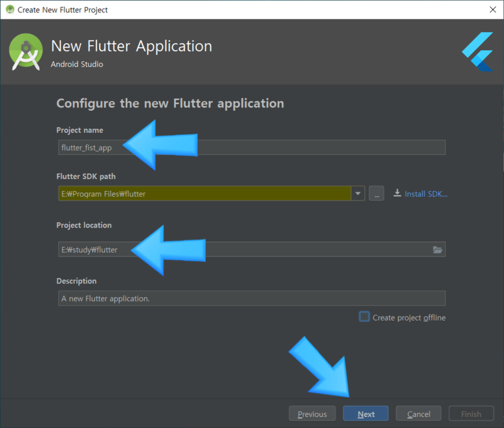Click the 'Project name' label
The height and width of the screenshot is (428, 504).
point(80,130)
